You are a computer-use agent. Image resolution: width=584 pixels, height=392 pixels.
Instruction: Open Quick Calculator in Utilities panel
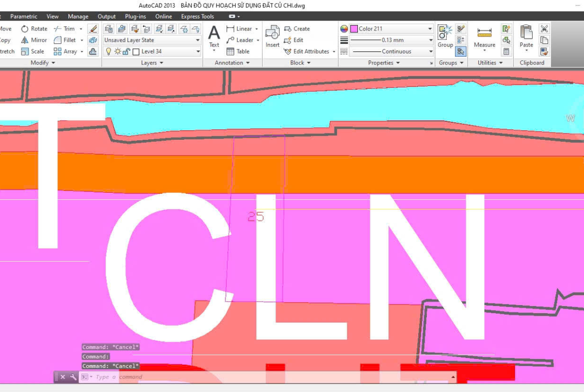pyautogui.click(x=506, y=51)
